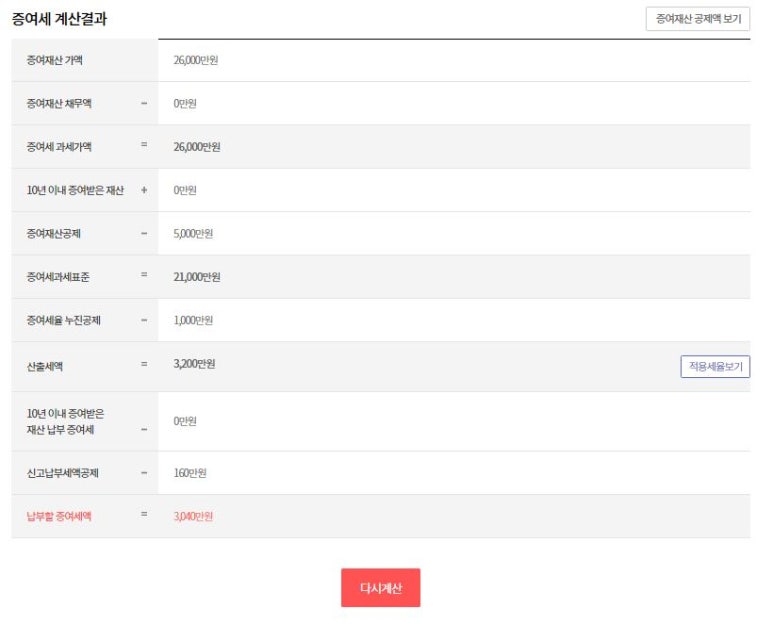Screen dimensions: 773x625
Task: Click the 160만원 credit value
Action: (190, 473)
